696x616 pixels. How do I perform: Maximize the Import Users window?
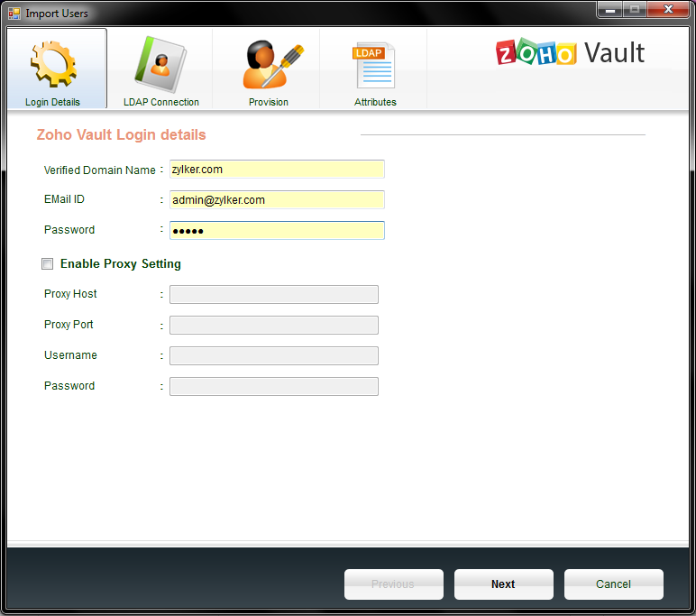[x=635, y=9]
